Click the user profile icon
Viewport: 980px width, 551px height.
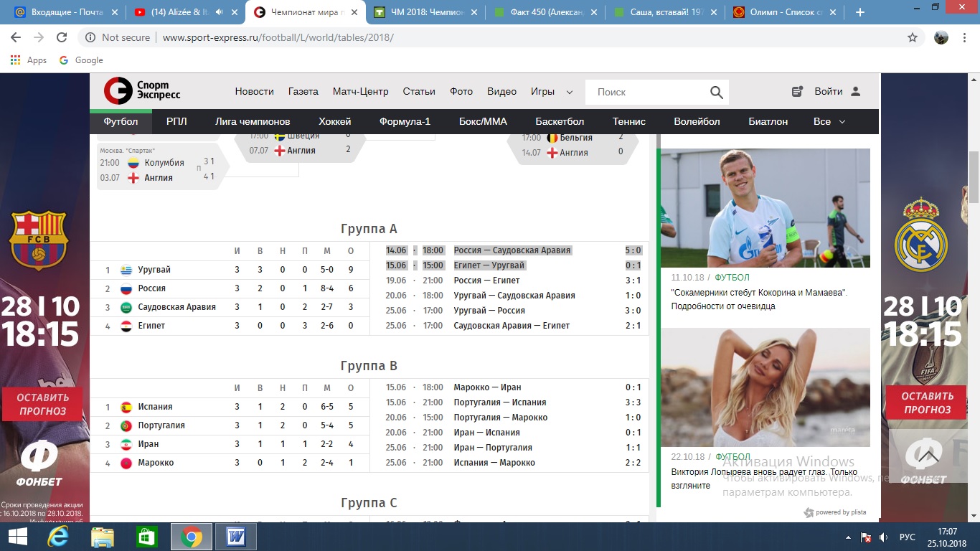855,92
